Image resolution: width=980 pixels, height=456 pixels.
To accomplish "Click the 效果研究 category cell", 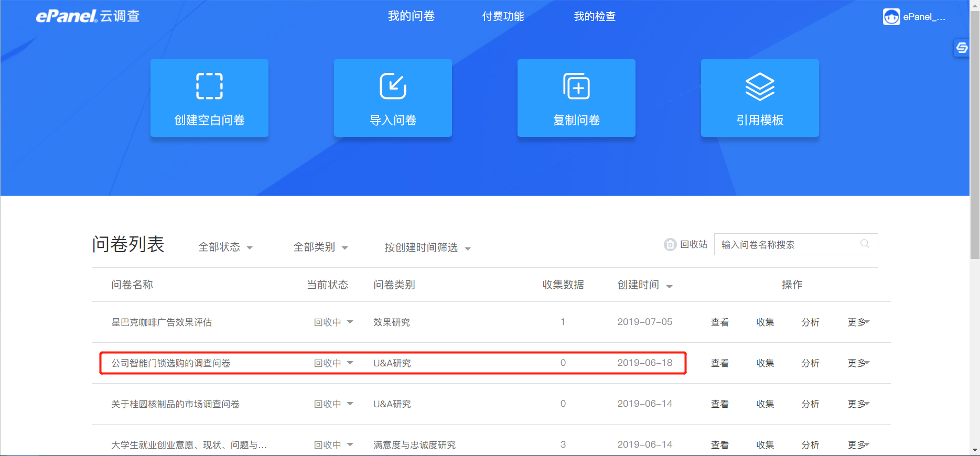I will [392, 322].
